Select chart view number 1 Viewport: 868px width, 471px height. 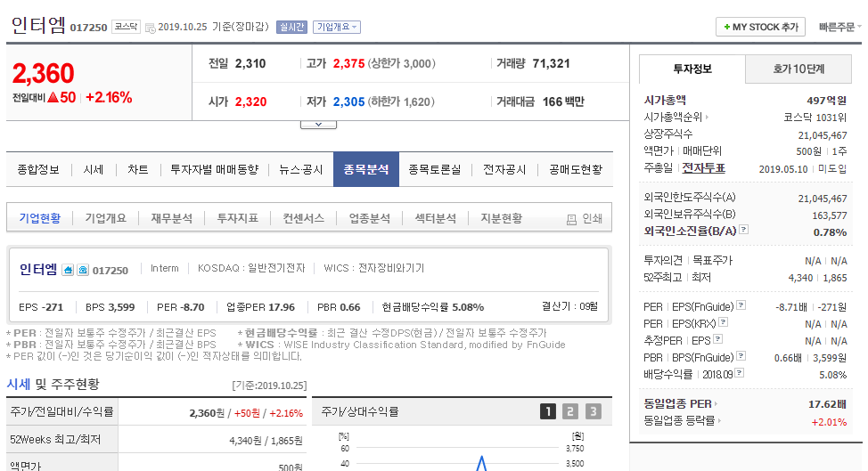point(547,411)
